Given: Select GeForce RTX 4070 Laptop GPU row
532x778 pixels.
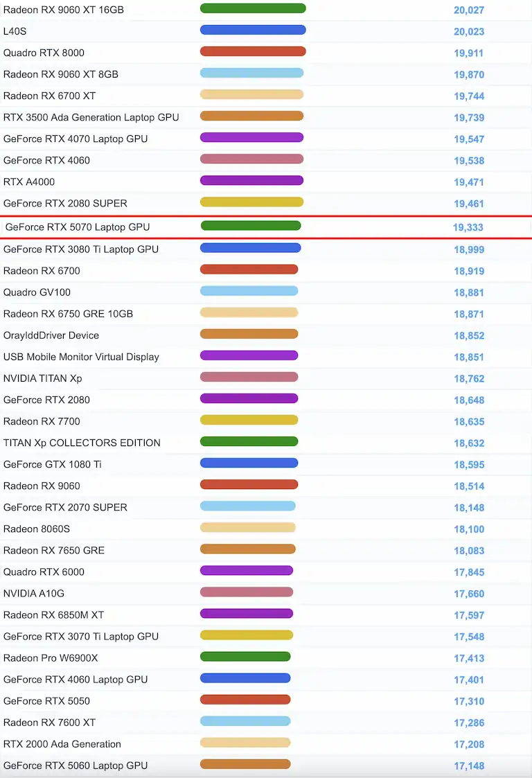Looking at the screenshot, I should pyautogui.click(x=76, y=139).
